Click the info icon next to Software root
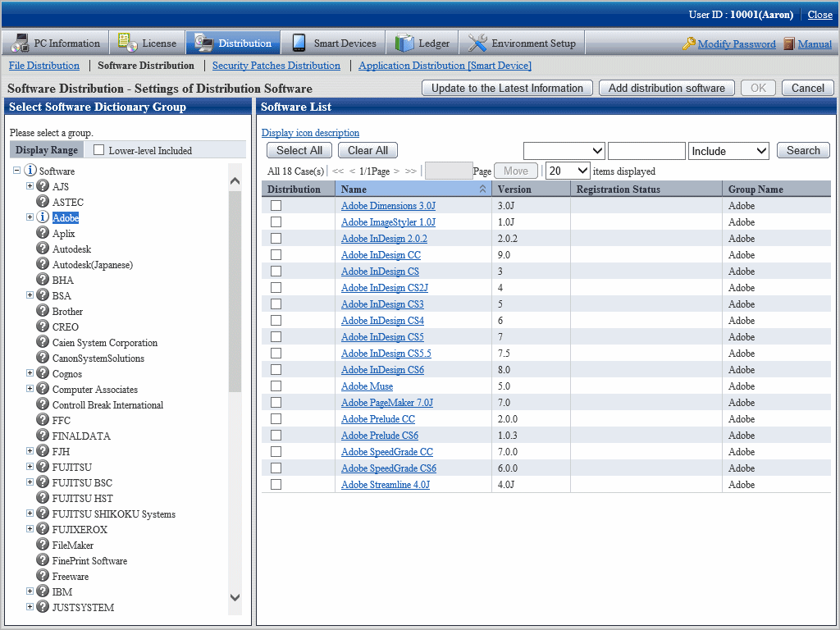The height and width of the screenshot is (630, 840). click(30, 171)
